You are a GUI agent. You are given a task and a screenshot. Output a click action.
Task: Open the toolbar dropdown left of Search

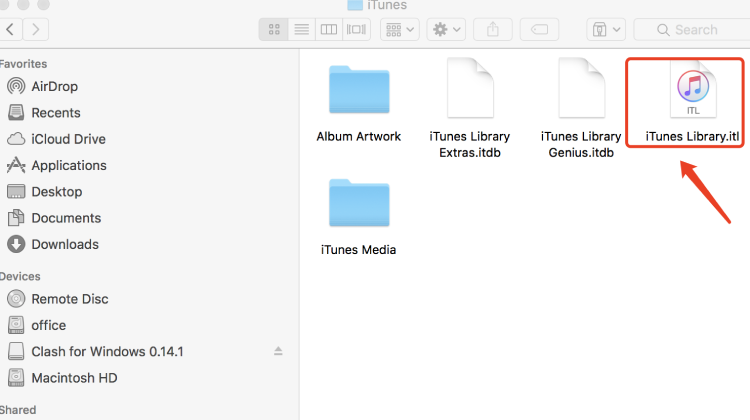tap(606, 30)
